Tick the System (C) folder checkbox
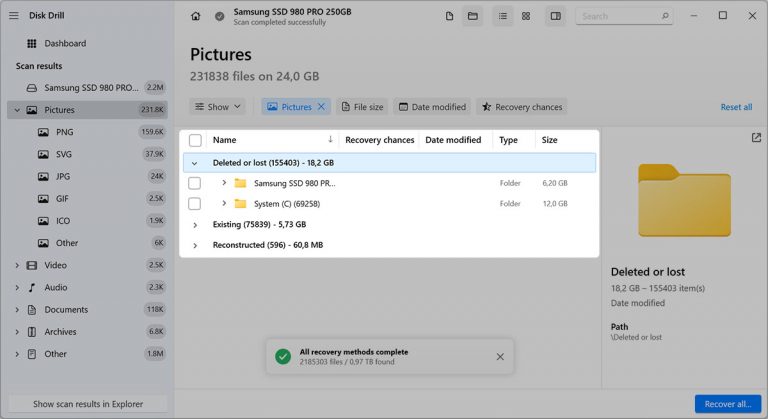 tap(194, 203)
